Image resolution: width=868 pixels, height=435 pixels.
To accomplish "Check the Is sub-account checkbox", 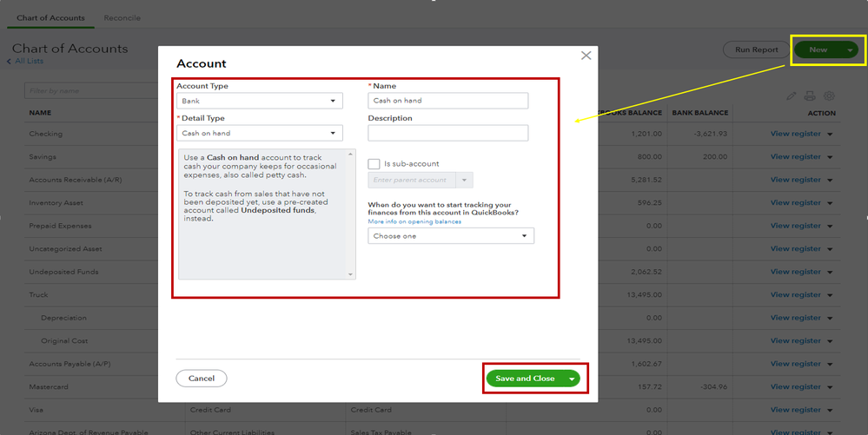I will pyautogui.click(x=374, y=164).
